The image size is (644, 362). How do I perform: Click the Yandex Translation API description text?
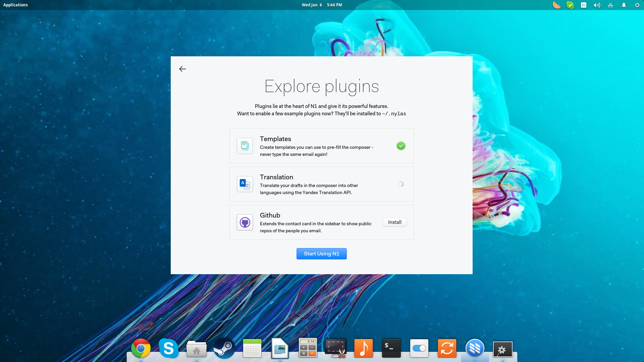coord(309,189)
